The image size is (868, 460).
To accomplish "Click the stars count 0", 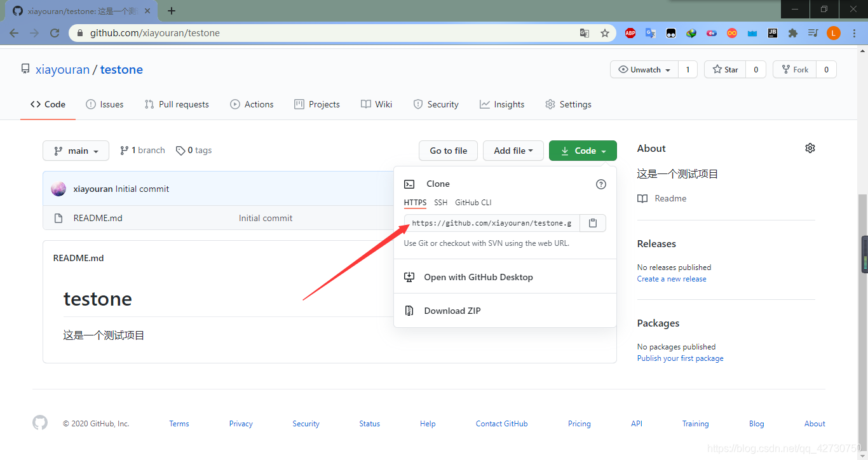I will 756,70.
